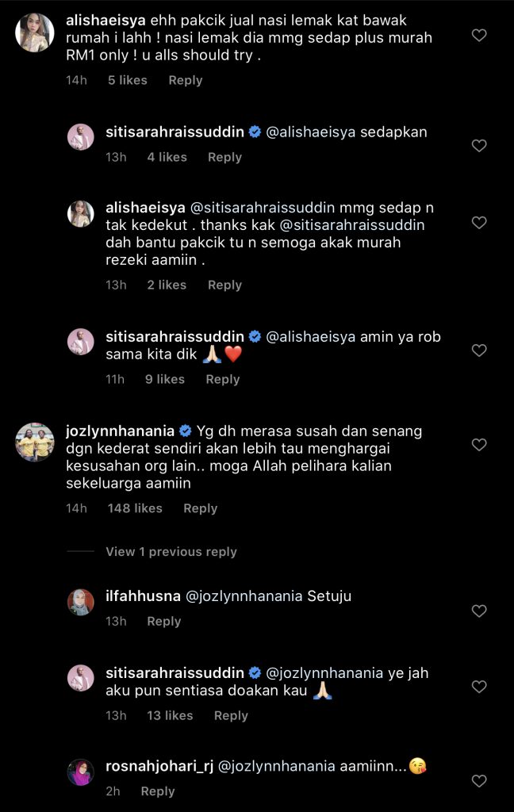Reply to jozlynnhanania's 148 likes comment
Viewport: 514px width, 812px height.
click(x=200, y=508)
